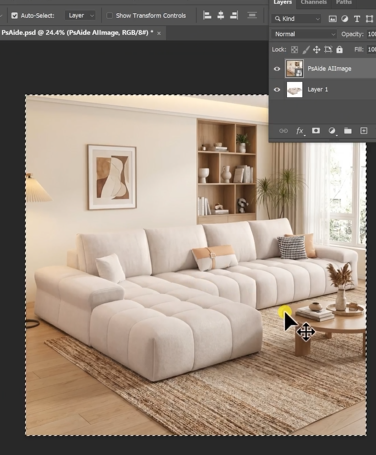Filter layers by shape layers icon
This screenshot has height=455, width=376.
369,19
